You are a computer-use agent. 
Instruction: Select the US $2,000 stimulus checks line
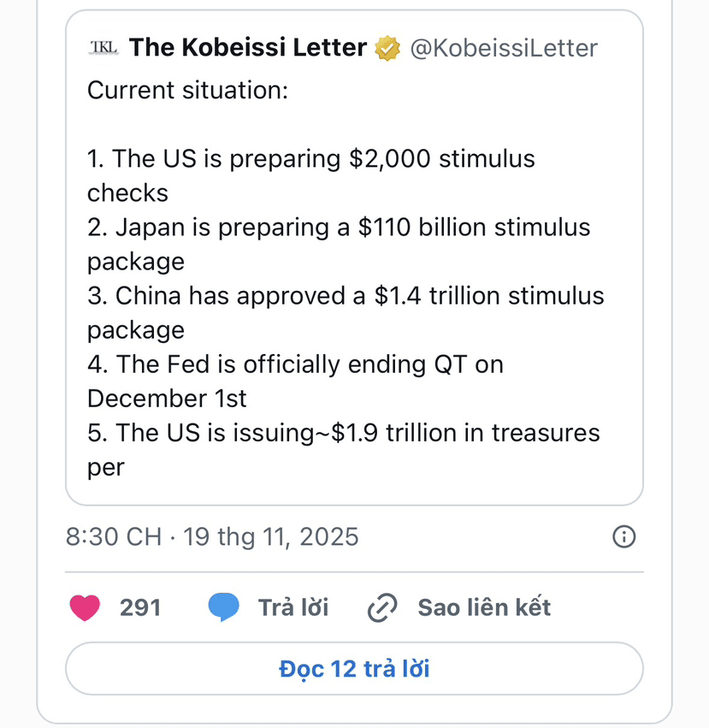(311, 159)
